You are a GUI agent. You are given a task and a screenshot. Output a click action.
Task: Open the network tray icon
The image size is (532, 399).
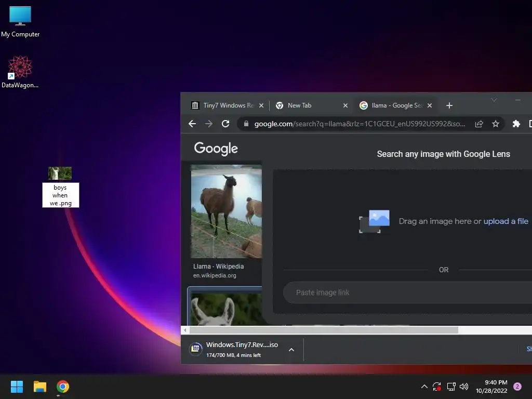point(451,387)
